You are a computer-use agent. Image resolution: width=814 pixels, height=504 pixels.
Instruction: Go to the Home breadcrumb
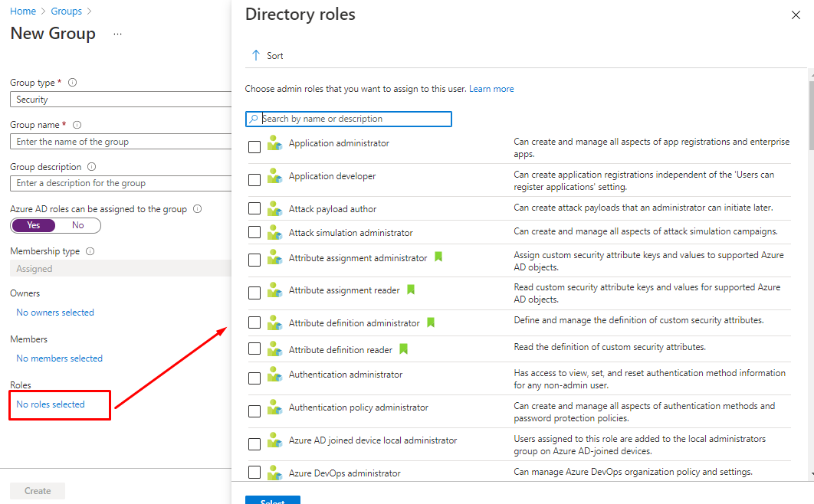tap(22, 11)
